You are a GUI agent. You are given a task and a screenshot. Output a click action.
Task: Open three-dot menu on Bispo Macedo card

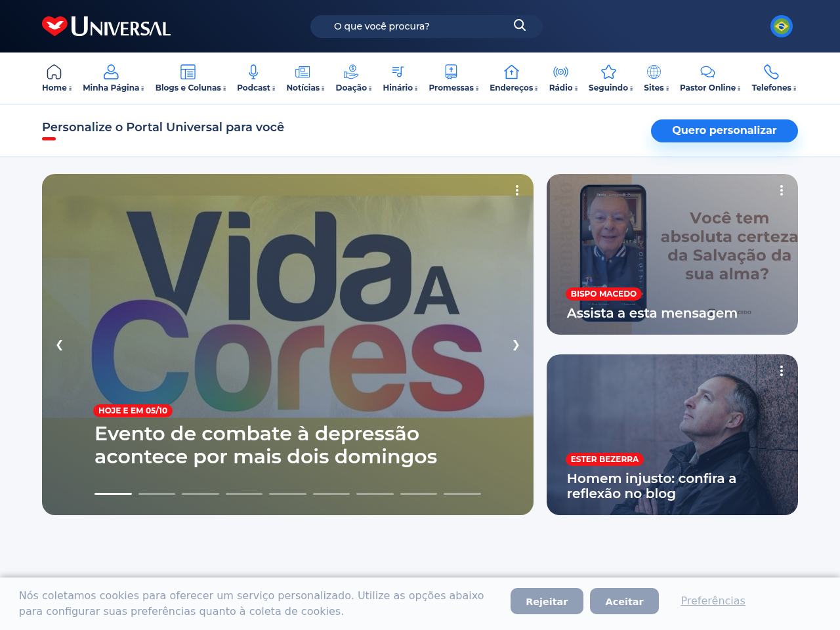[782, 190]
